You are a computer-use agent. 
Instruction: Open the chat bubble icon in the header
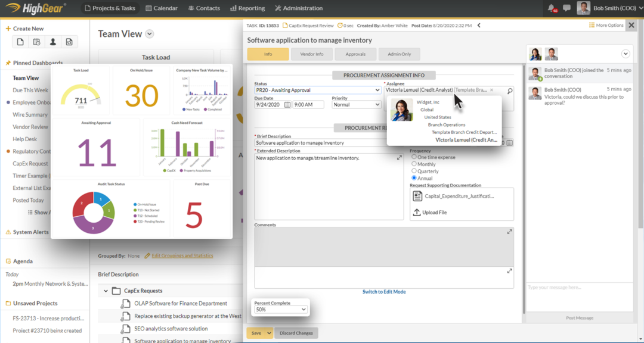click(x=566, y=8)
